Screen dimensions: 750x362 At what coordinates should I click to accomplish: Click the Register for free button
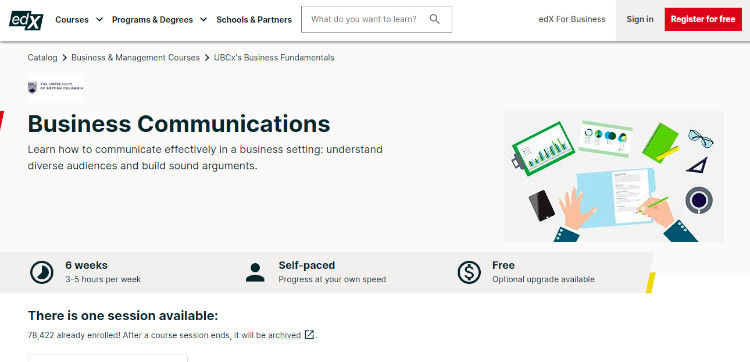pyautogui.click(x=703, y=20)
